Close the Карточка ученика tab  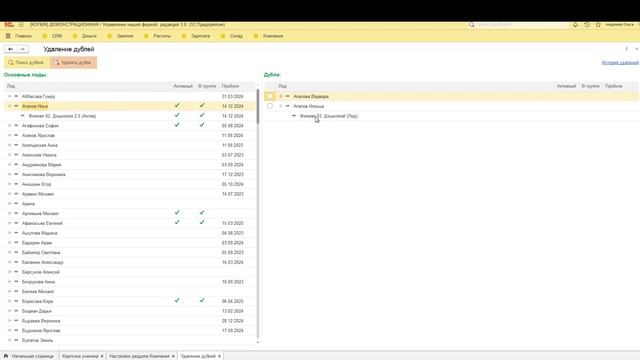(102, 356)
